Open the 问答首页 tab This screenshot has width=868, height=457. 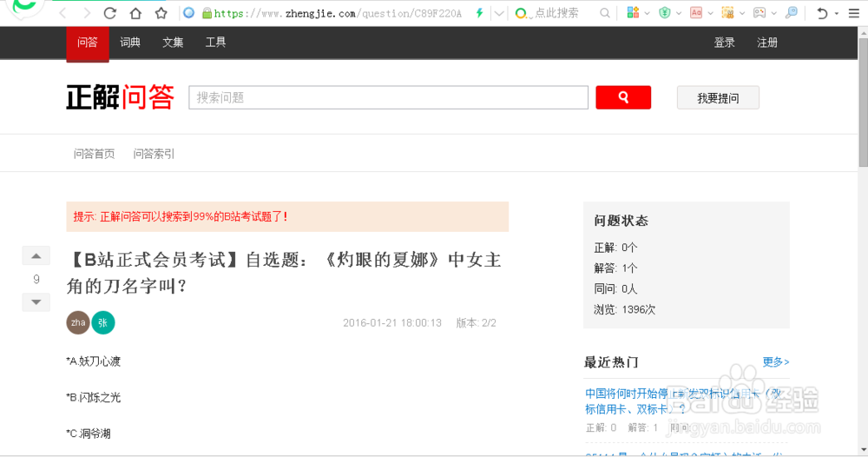[94, 154]
